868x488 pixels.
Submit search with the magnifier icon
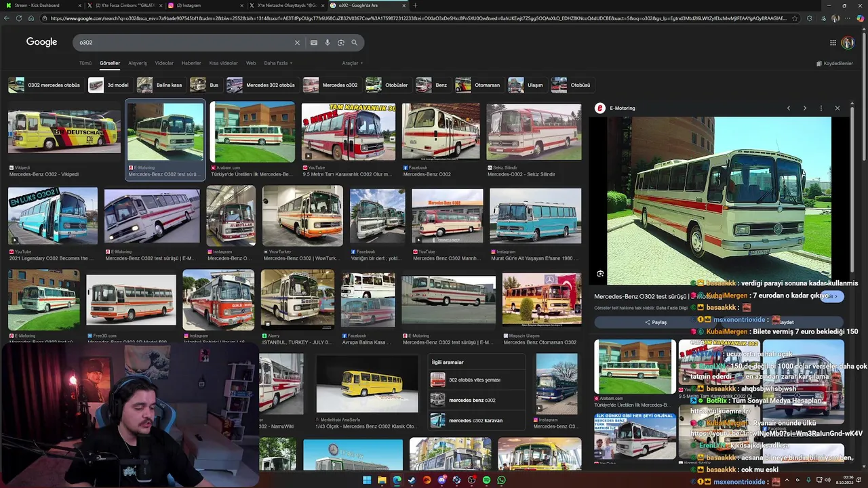coord(354,43)
